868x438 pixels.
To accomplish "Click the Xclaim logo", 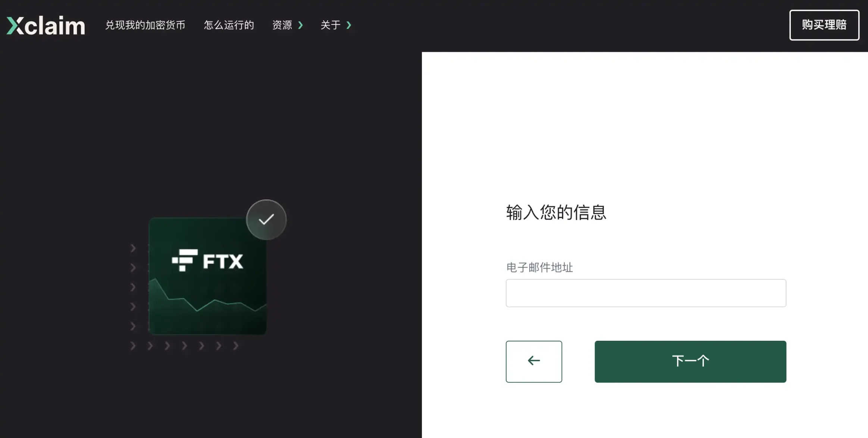I will click(x=45, y=25).
